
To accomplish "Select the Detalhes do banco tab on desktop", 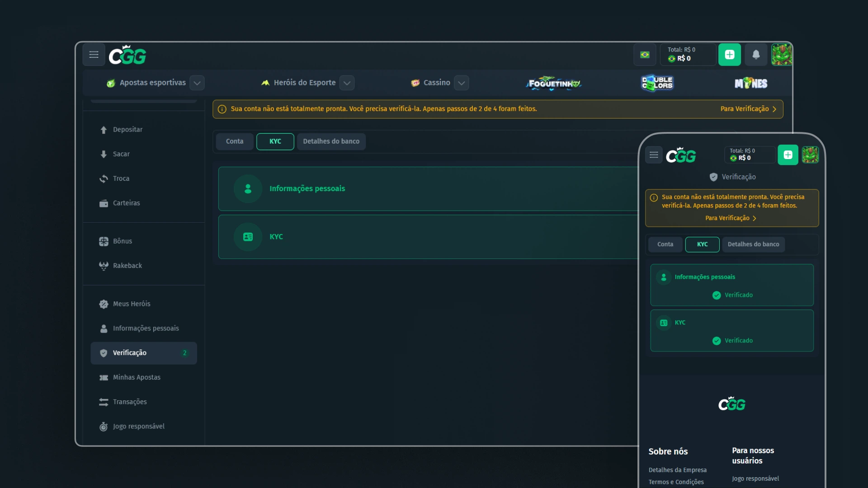I will coord(331,141).
